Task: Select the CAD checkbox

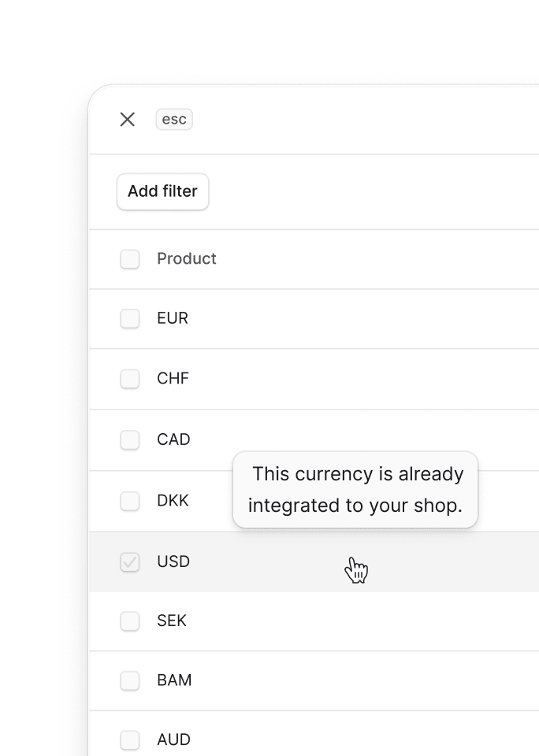Action: (x=130, y=439)
